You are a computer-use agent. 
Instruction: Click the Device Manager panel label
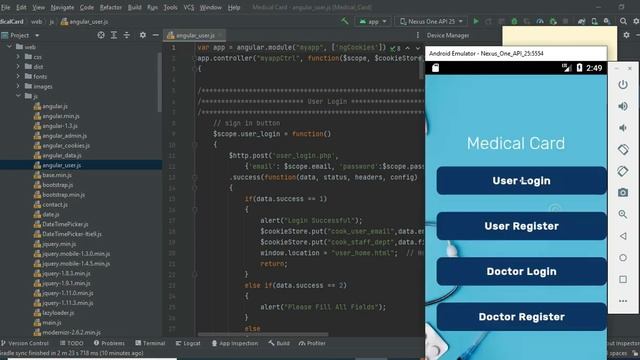(448, 36)
